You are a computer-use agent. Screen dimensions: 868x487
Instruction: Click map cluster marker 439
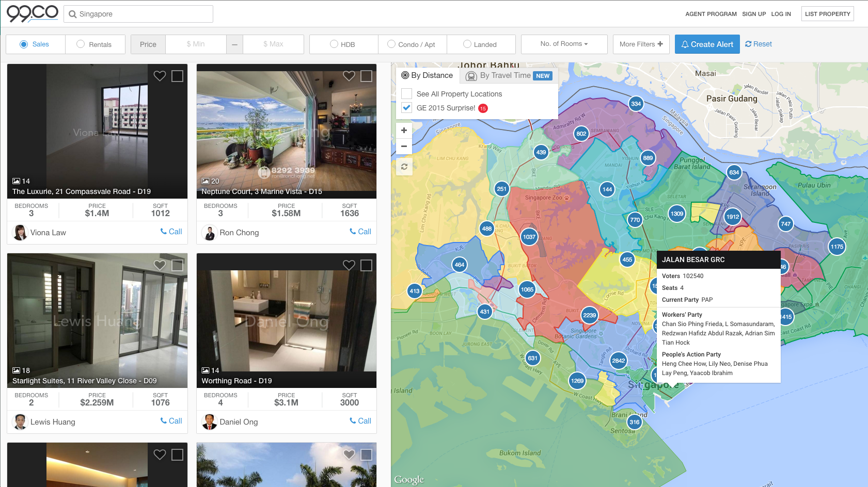click(541, 152)
